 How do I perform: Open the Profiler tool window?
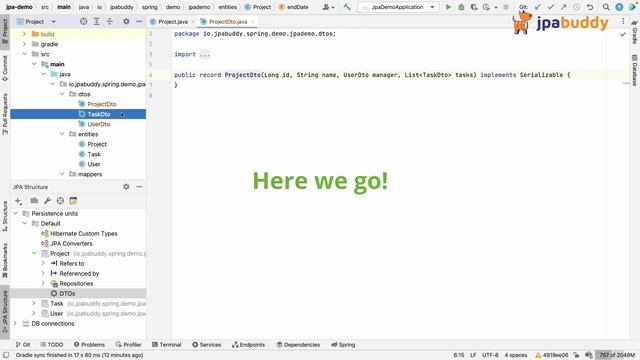point(128,344)
